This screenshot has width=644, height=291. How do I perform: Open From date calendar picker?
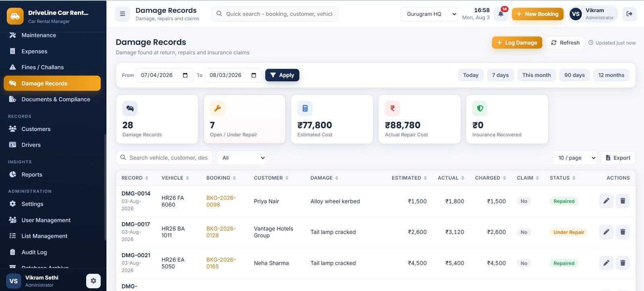point(185,75)
